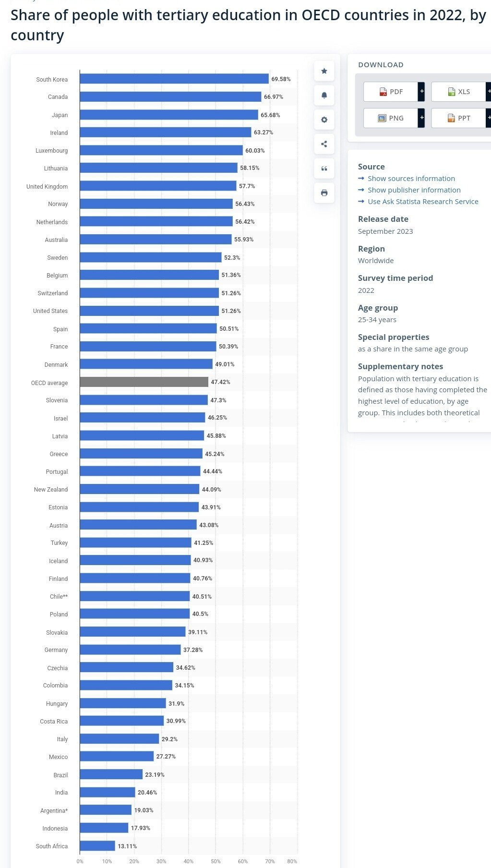Click Use Ask Statista Research Service
This screenshot has width=491, height=868.
click(x=422, y=202)
